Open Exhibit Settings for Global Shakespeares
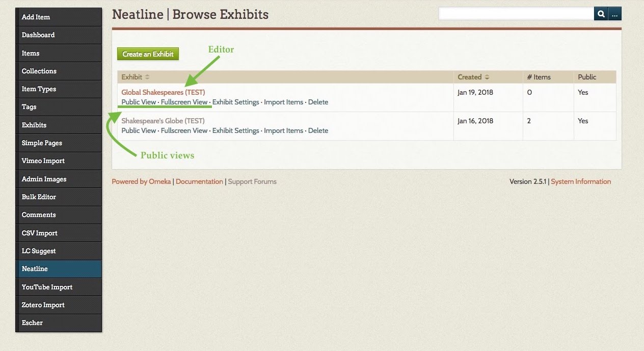The width and height of the screenshot is (644, 351). (236, 102)
